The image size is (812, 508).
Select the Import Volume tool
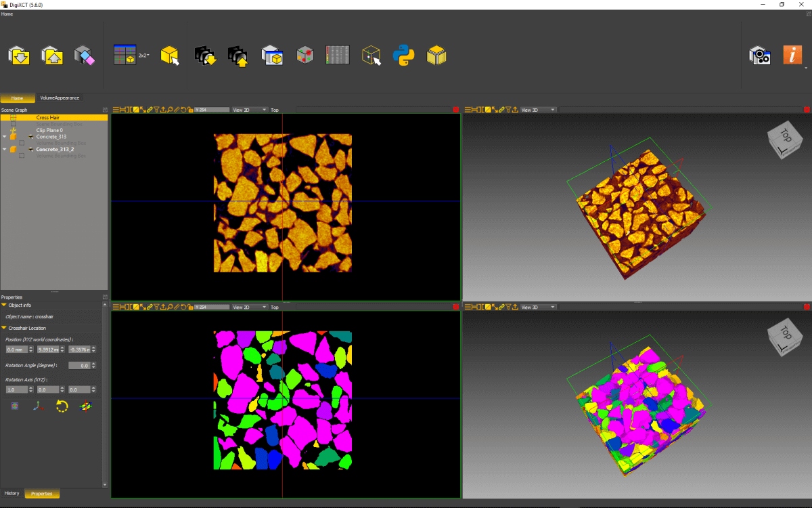tap(18, 56)
